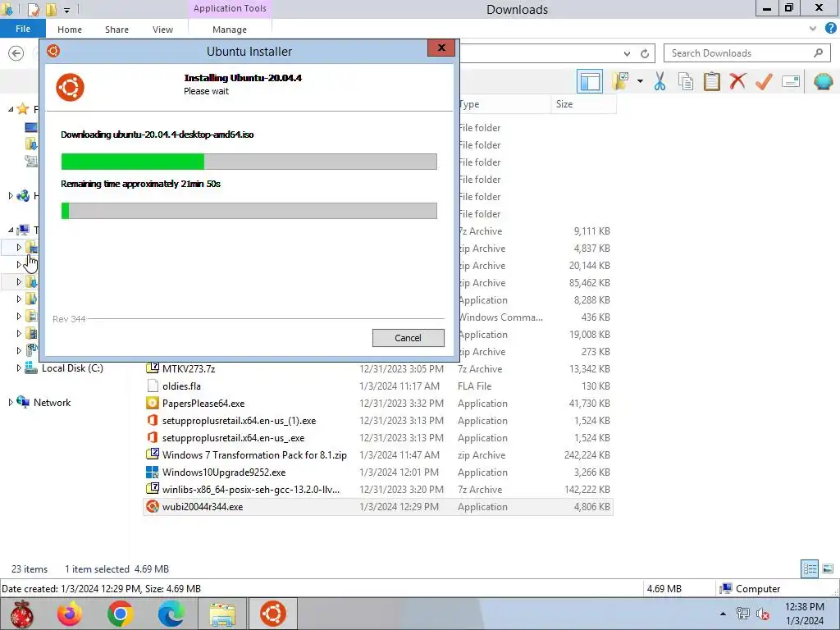The width and height of the screenshot is (840, 630).
Task: Refresh the Downloads folder view
Action: coord(645,53)
